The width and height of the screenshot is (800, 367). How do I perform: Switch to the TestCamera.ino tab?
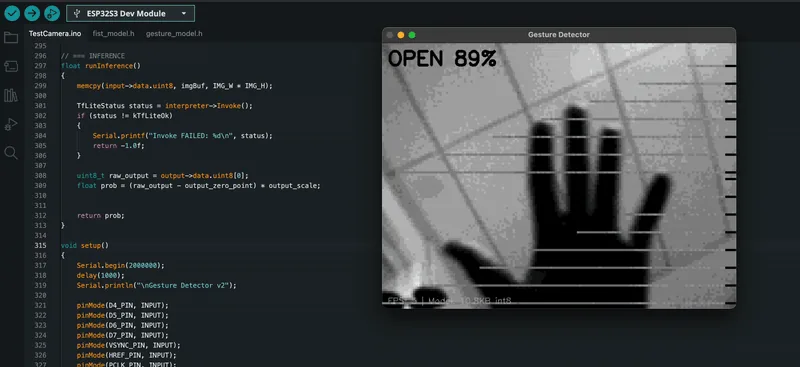tap(55, 34)
